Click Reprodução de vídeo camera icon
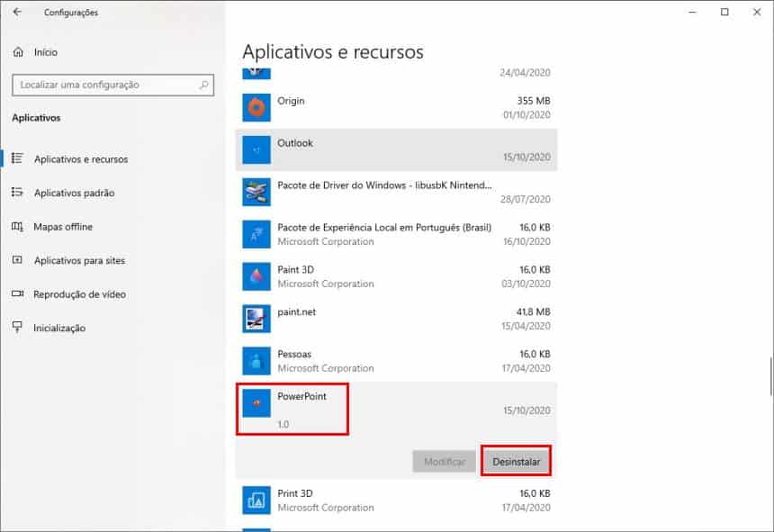The height and width of the screenshot is (532, 774). [17, 294]
